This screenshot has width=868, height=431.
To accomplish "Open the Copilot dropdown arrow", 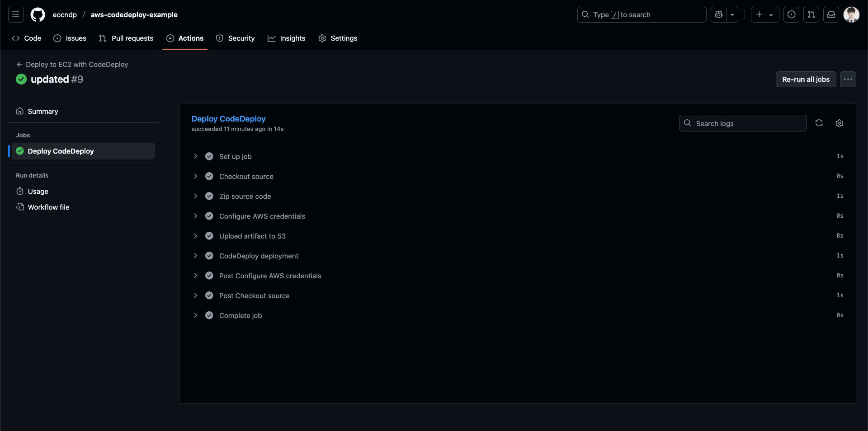I will [x=732, y=14].
